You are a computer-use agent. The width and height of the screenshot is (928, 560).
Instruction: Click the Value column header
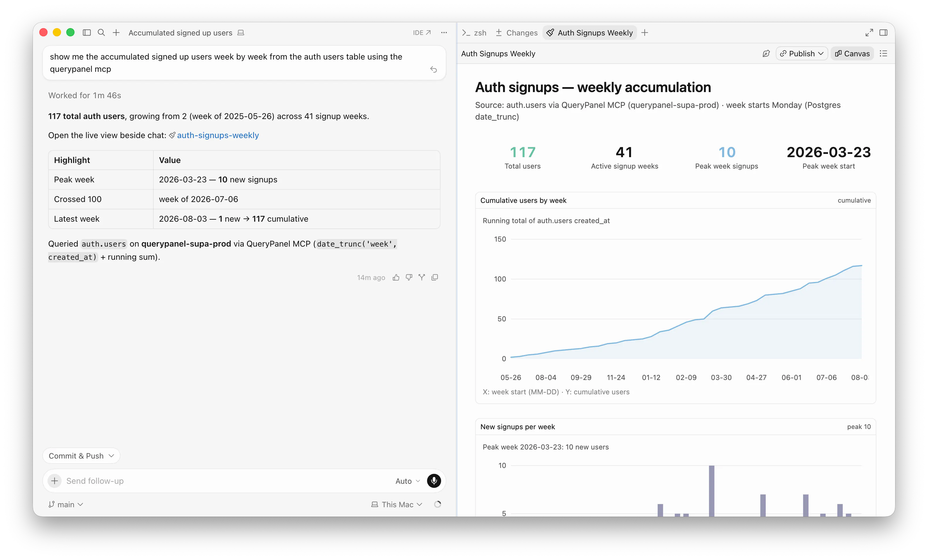[170, 160]
